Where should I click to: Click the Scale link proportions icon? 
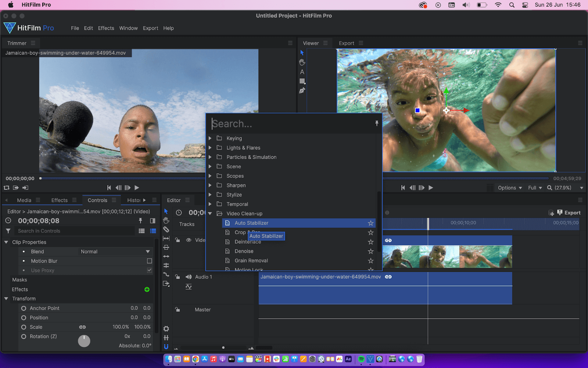[82, 327]
